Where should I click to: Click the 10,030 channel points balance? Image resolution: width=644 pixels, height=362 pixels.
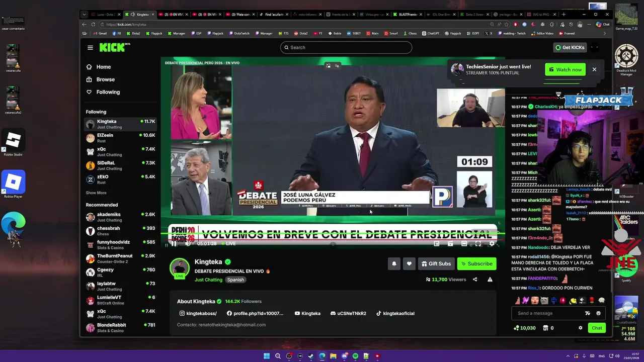pyautogui.click(x=525, y=328)
